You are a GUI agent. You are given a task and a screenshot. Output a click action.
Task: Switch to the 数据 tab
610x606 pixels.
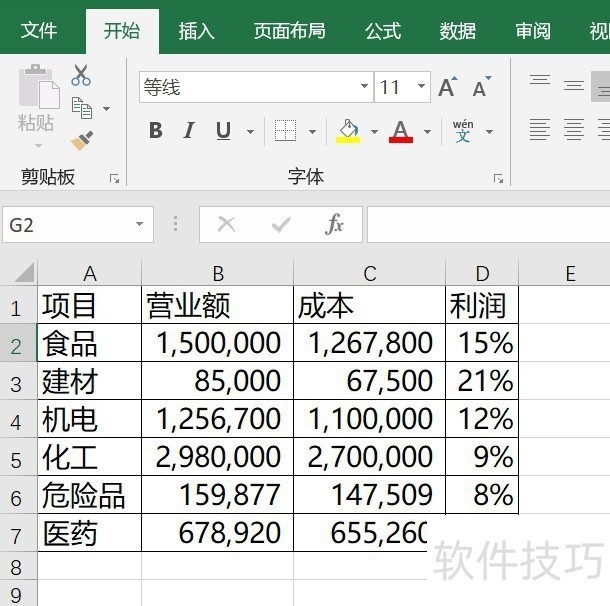click(458, 31)
